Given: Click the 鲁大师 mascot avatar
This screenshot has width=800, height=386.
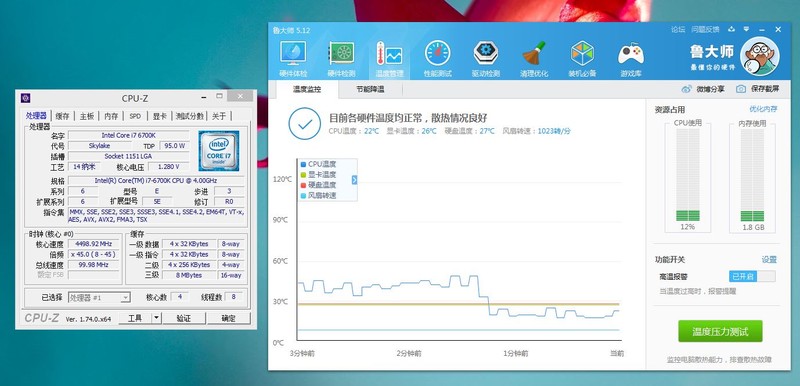Looking at the screenshot, I should click(x=759, y=56).
